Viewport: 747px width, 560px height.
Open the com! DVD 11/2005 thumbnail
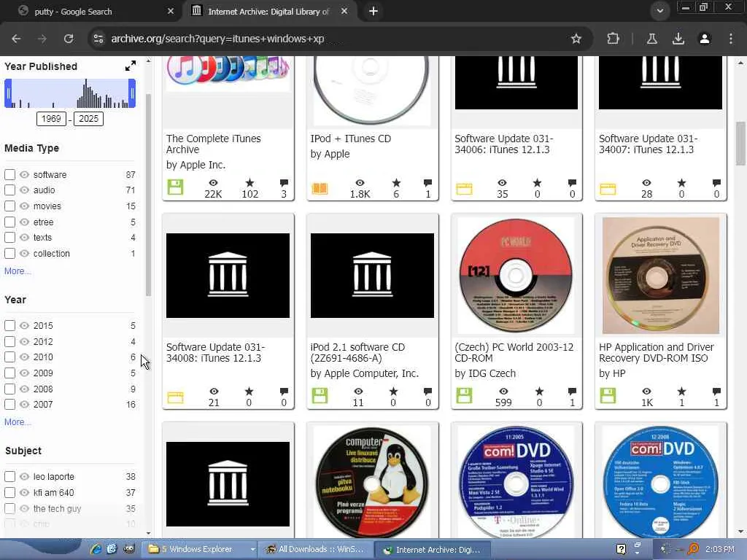[x=516, y=482]
